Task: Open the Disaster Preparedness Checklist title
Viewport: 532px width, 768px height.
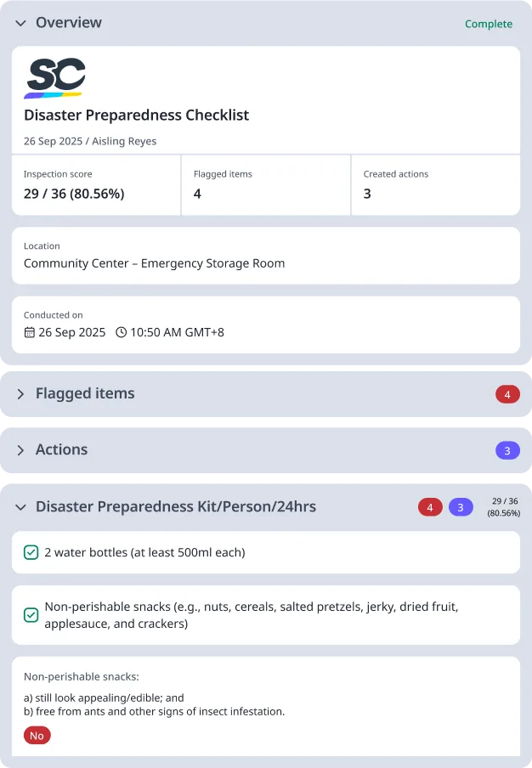Action: [136, 116]
